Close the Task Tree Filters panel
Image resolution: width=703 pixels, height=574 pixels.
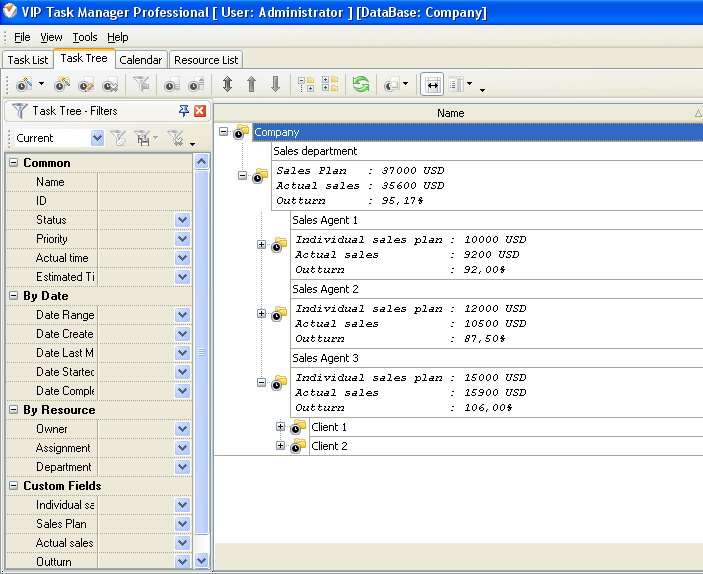coord(200,111)
